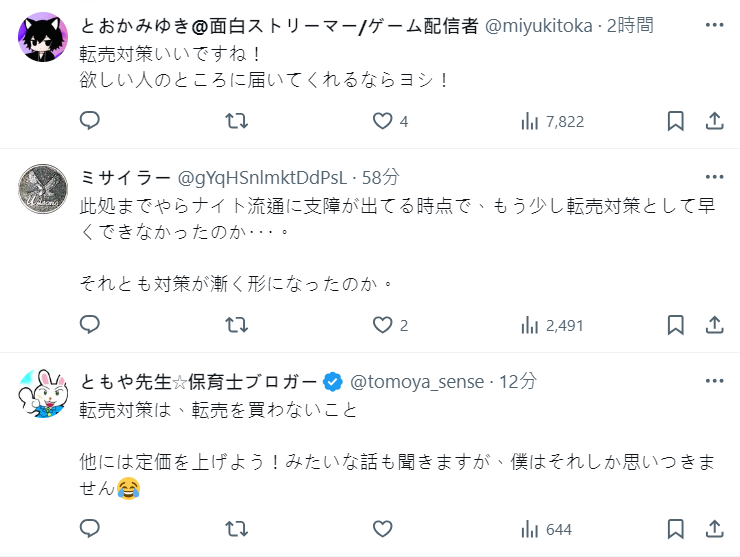Like the tweet by ミサイラー

tap(382, 325)
